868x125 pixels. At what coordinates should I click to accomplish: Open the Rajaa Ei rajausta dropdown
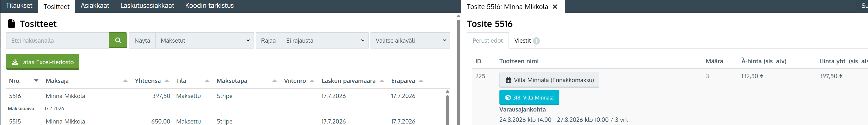tap(325, 40)
